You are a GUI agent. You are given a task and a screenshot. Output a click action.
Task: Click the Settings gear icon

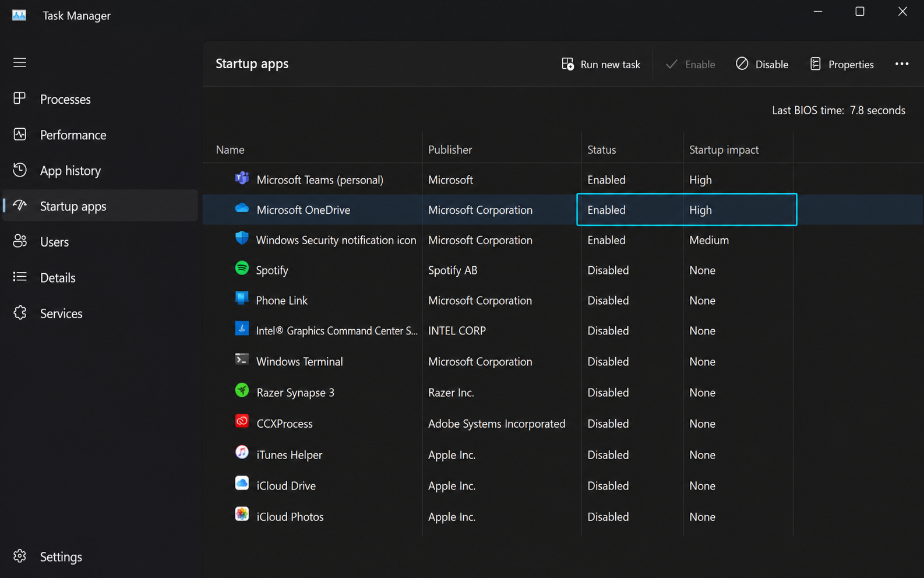[x=20, y=556]
